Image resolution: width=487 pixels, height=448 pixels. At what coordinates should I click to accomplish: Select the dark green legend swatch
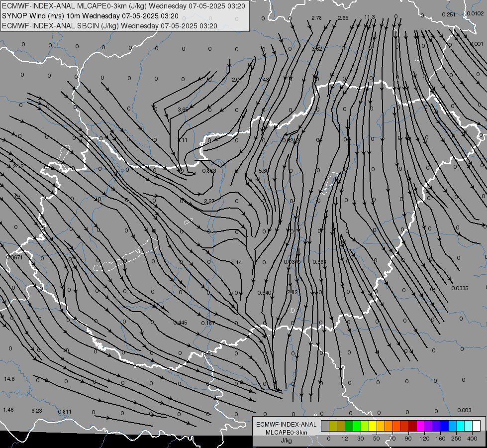(349, 426)
